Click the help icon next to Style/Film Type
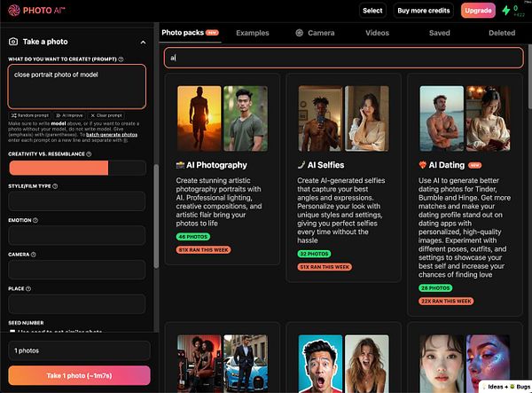This screenshot has height=393, width=532. pos(55,186)
